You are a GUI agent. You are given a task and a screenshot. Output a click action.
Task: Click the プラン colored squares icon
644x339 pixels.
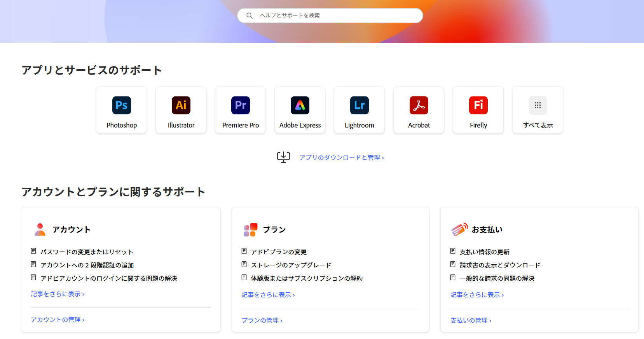click(x=250, y=230)
